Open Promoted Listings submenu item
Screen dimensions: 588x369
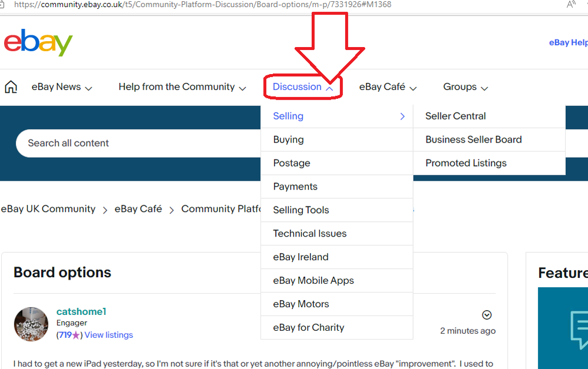point(490,164)
